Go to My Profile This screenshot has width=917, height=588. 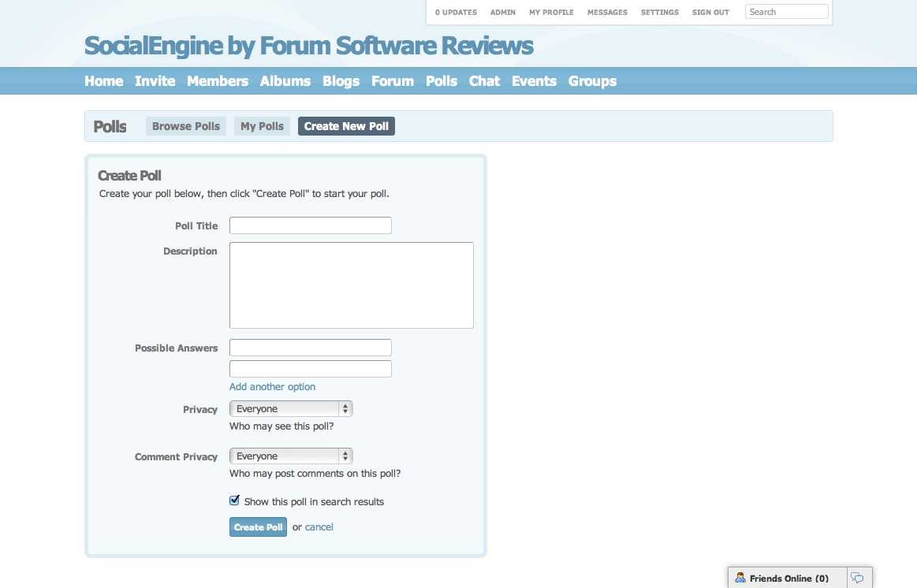[551, 13]
